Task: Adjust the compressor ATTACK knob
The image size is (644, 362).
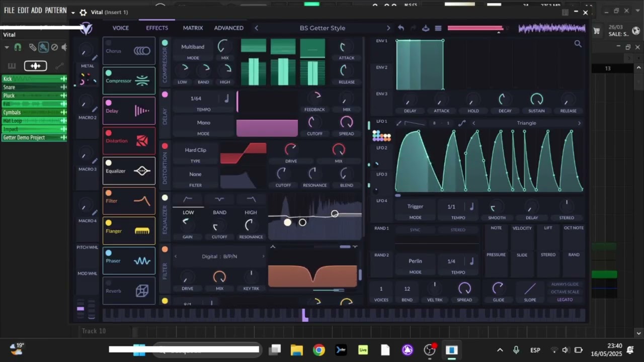Action: 346,47
